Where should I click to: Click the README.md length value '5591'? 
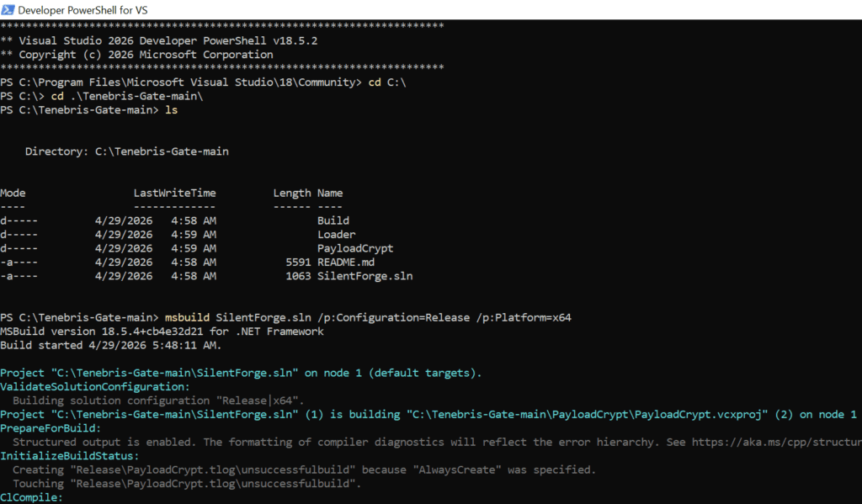[x=298, y=263]
